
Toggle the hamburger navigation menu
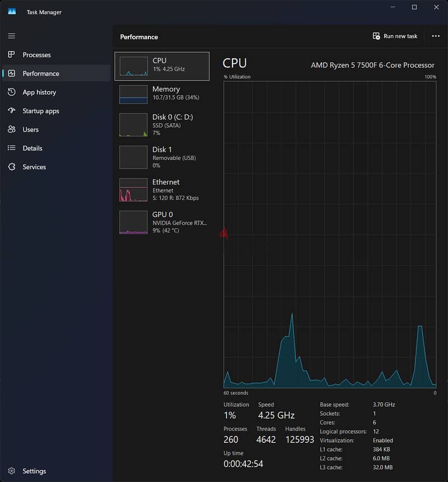point(12,36)
